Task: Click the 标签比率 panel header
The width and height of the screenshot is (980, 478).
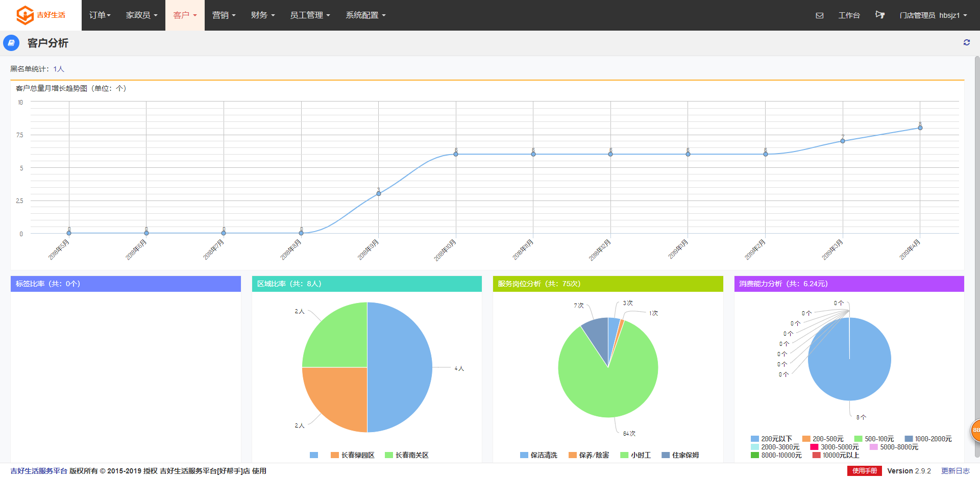Action: (126, 284)
